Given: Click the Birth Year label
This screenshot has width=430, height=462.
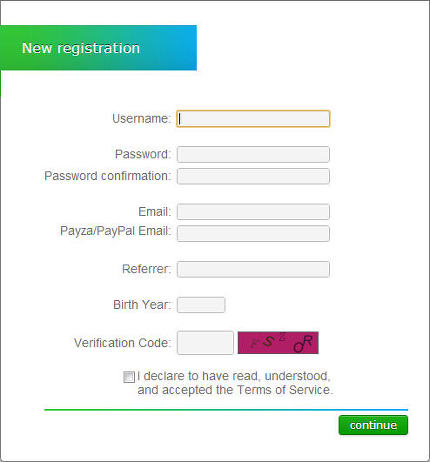Looking at the screenshot, I should (142, 305).
